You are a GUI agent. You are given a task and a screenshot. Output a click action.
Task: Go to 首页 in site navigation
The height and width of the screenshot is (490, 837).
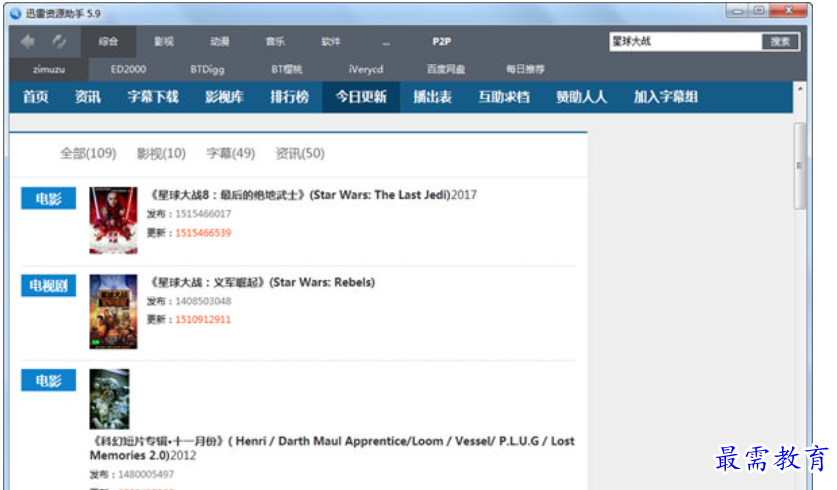pos(36,97)
